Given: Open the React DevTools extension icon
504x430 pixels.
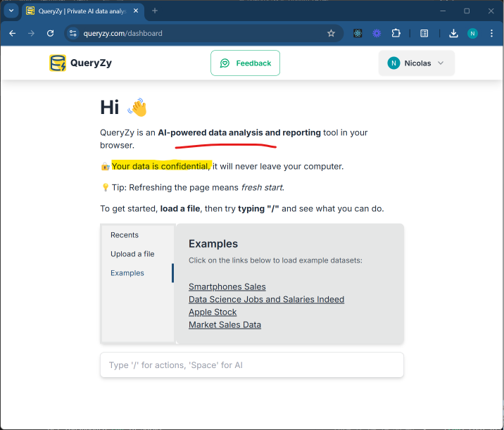Looking at the screenshot, I should pyautogui.click(x=358, y=33).
